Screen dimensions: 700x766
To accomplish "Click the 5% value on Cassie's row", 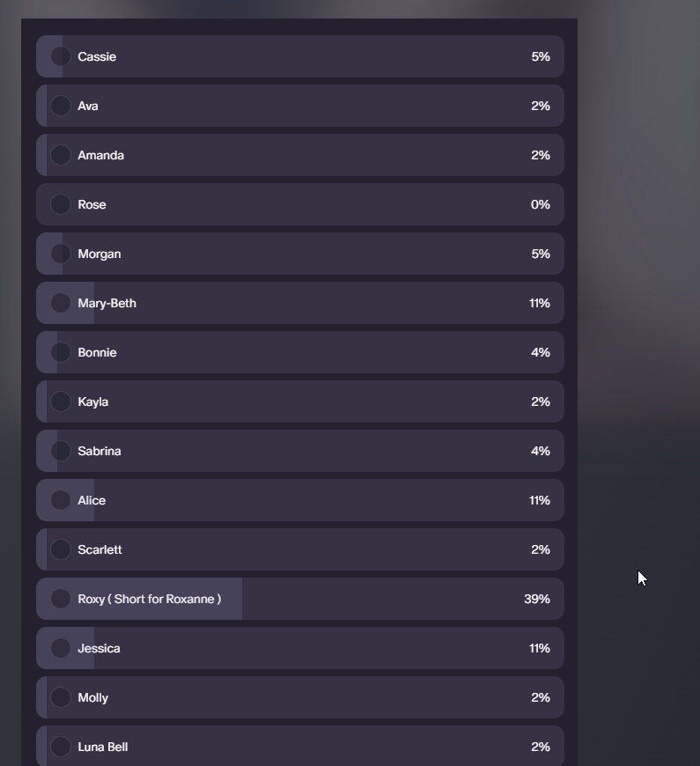I will pyautogui.click(x=541, y=56).
